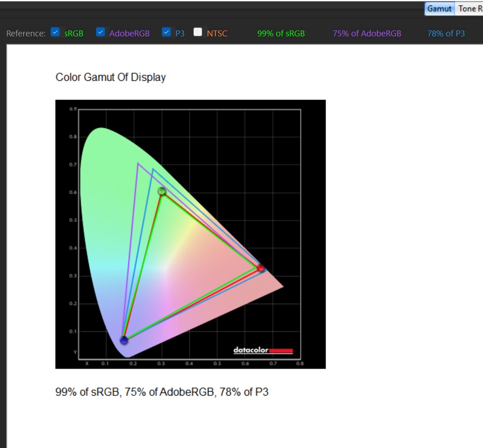483x448 pixels.
Task: Click the "Color Gamut Of Display" heading
Action: click(110, 77)
